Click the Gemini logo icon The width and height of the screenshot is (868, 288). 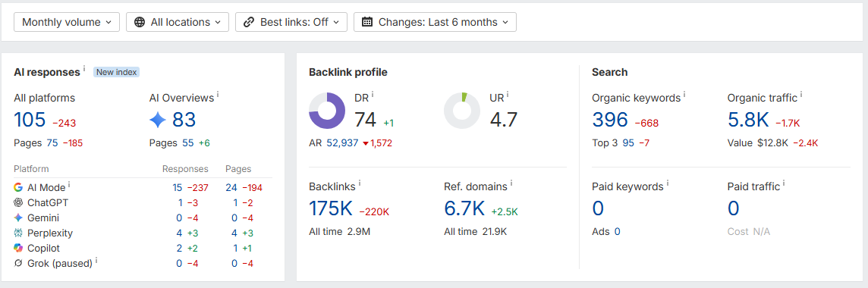tap(18, 218)
